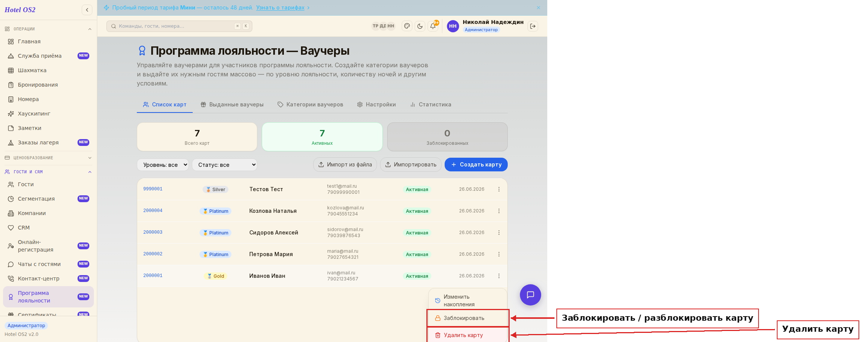Open row menu for Козлова Наталья

(499, 211)
